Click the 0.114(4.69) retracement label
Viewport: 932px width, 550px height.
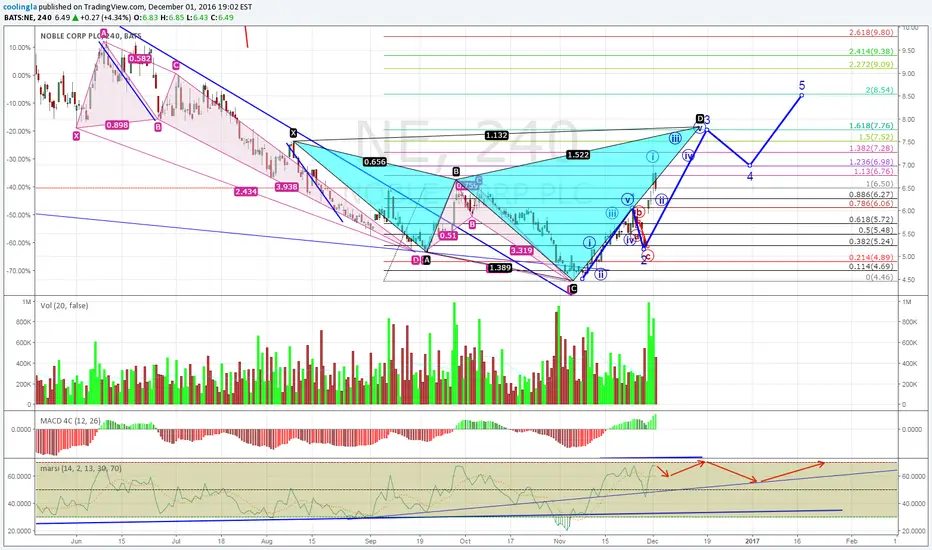871,267
